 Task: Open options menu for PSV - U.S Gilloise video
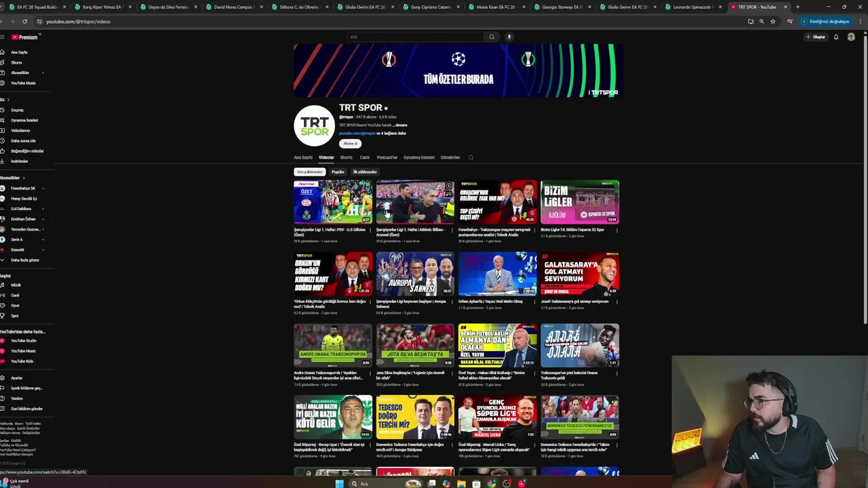[370, 230]
